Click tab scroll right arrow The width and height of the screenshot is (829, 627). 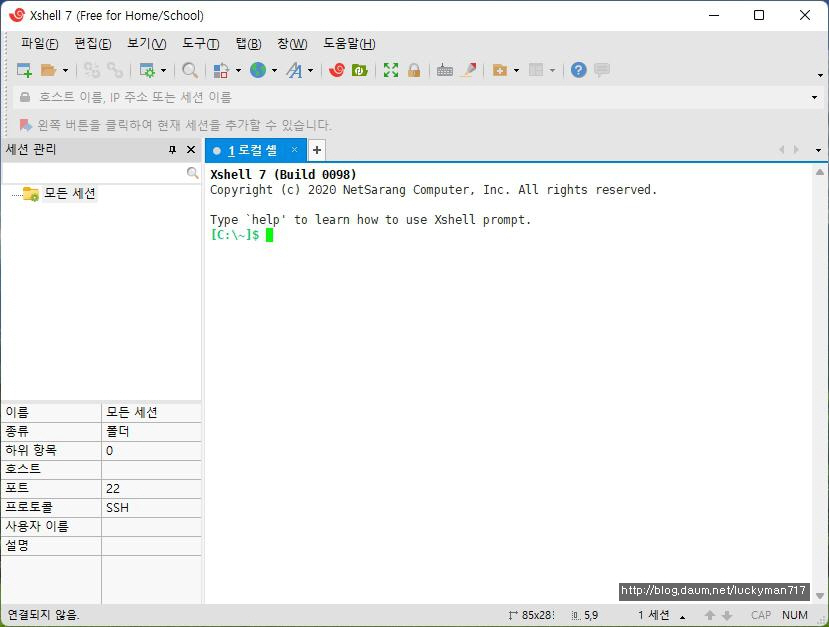[x=796, y=150]
